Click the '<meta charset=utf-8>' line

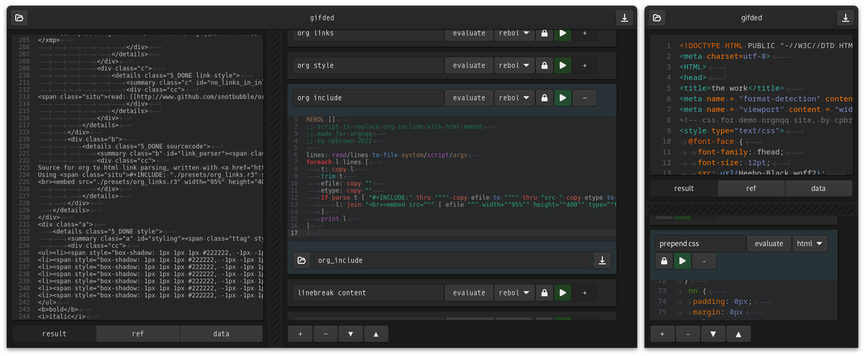(x=725, y=56)
